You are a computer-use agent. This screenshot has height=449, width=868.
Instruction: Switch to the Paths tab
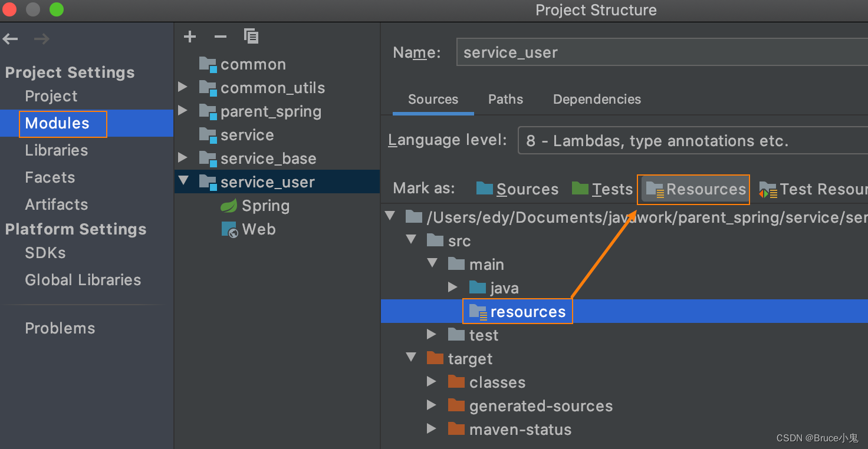click(505, 99)
